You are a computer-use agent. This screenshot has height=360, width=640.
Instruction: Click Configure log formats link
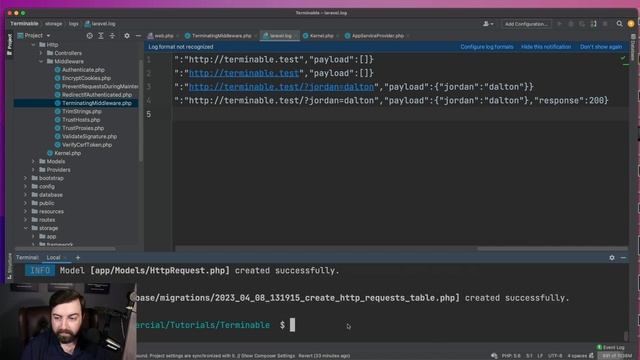point(487,47)
